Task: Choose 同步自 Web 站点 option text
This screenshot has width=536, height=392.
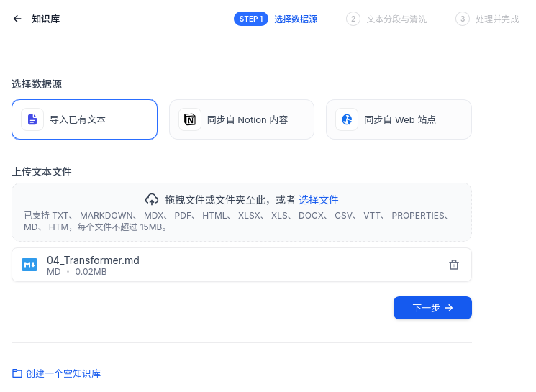Action: point(400,119)
